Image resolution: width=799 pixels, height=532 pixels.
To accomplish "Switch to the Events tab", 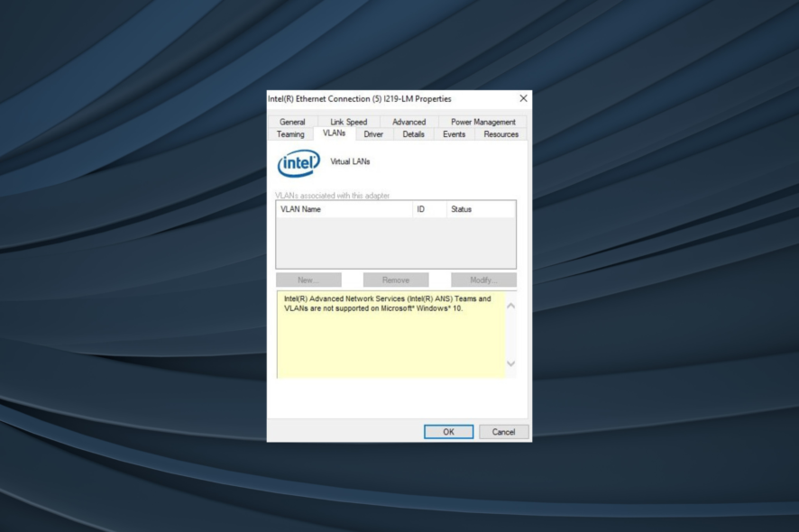I will click(454, 133).
